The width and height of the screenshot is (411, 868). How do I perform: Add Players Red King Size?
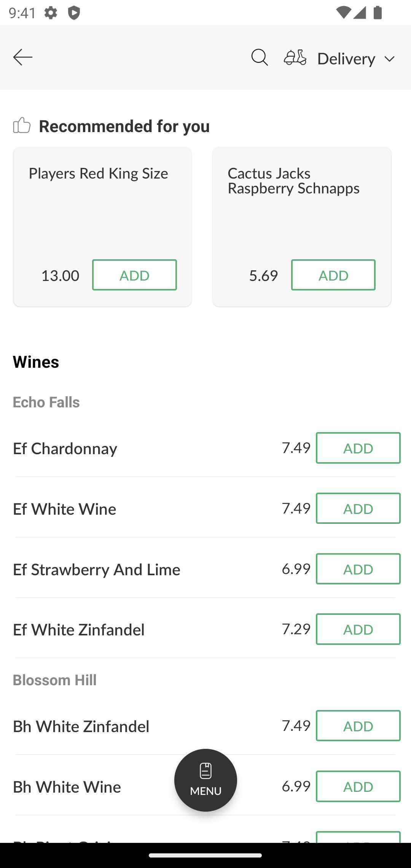[134, 275]
